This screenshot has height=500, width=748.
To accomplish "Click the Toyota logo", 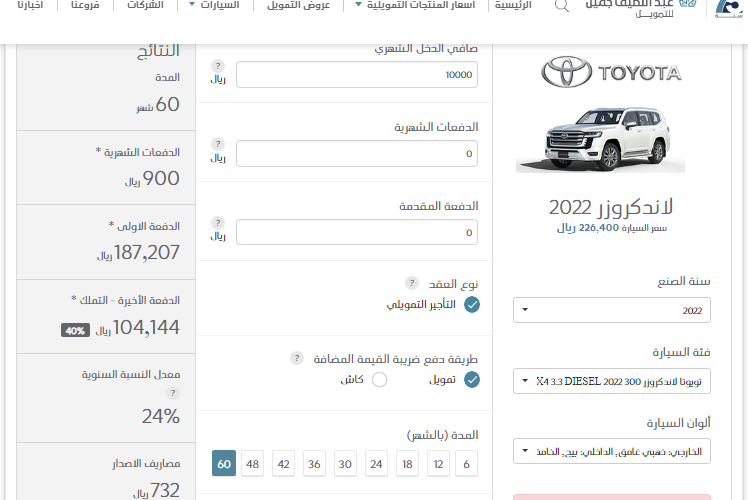I will [612, 72].
